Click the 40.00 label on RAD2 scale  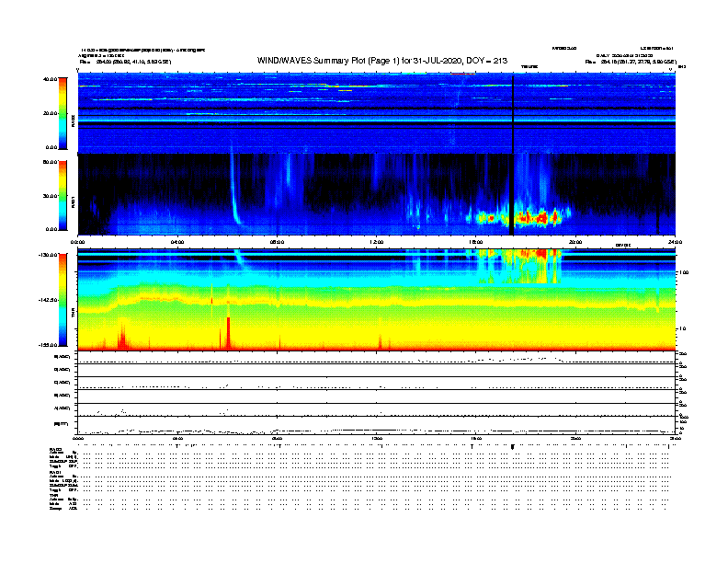coord(50,79)
